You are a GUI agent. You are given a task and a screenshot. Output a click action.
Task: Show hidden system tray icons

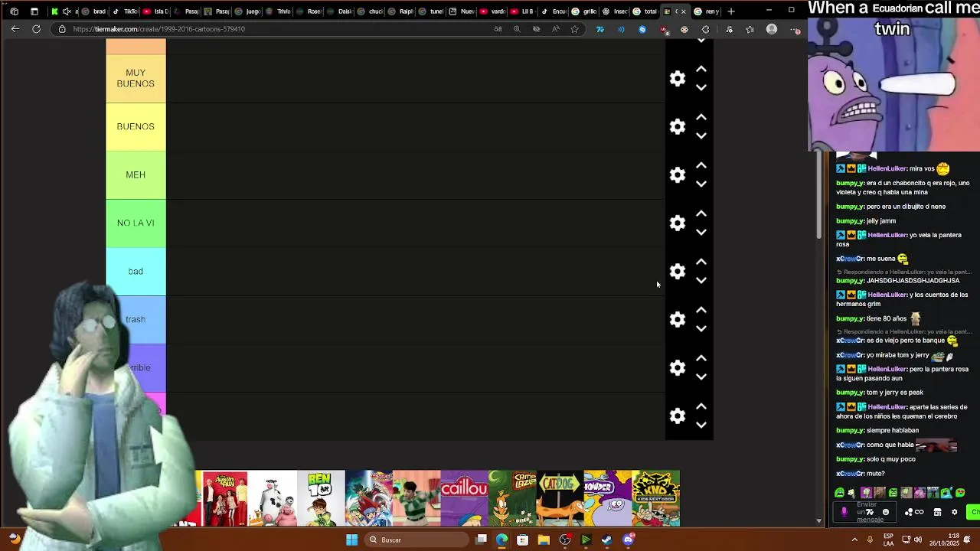point(854,540)
